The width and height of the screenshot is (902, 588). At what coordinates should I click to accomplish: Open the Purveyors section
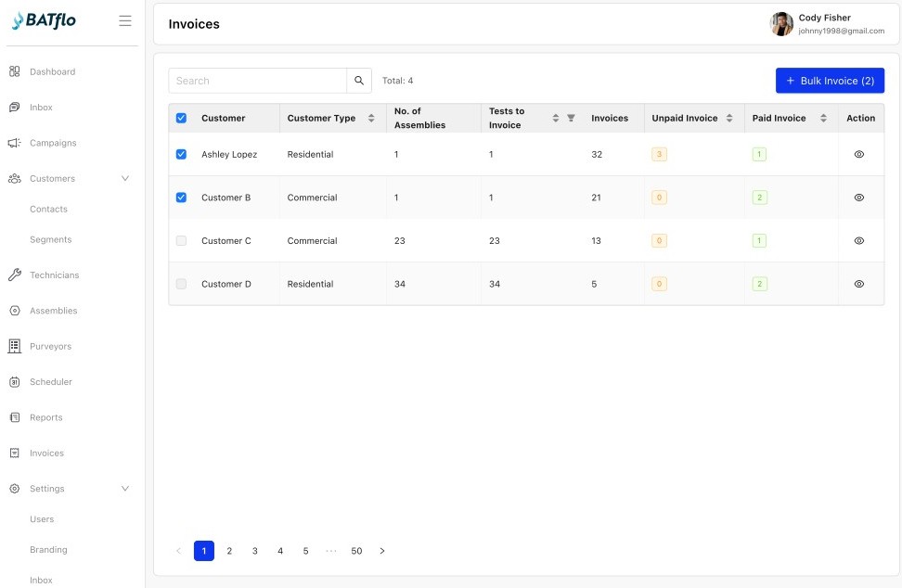click(49, 346)
